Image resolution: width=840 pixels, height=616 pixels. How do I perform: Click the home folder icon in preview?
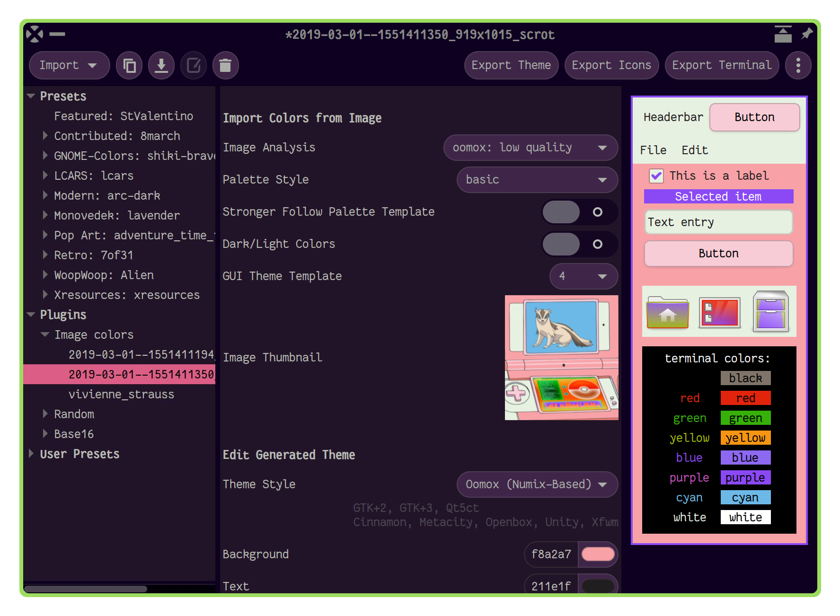668,312
